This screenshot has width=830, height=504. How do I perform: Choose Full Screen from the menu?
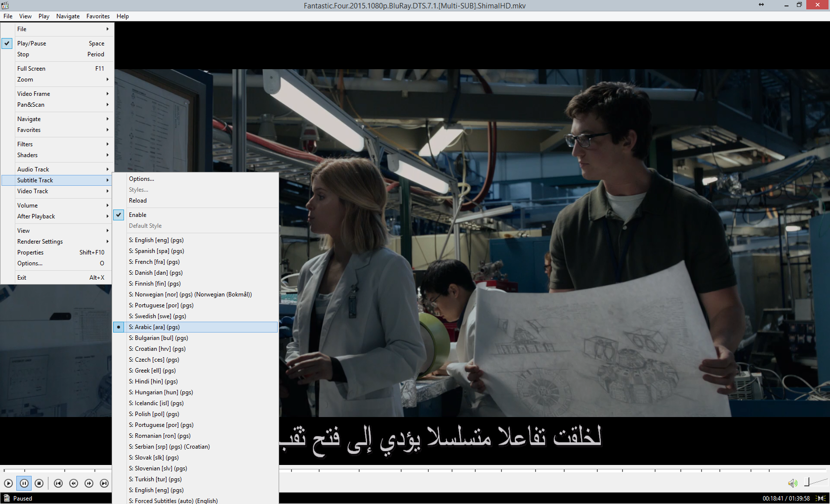tap(57, 69)
